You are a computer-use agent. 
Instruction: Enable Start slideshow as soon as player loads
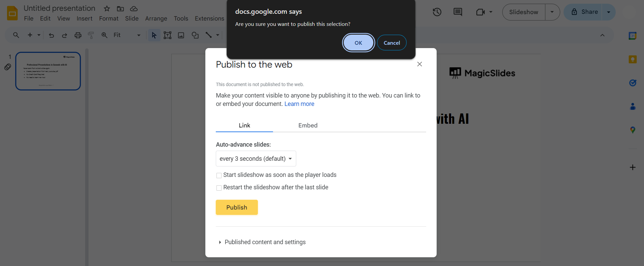click(x=219, y=175)
